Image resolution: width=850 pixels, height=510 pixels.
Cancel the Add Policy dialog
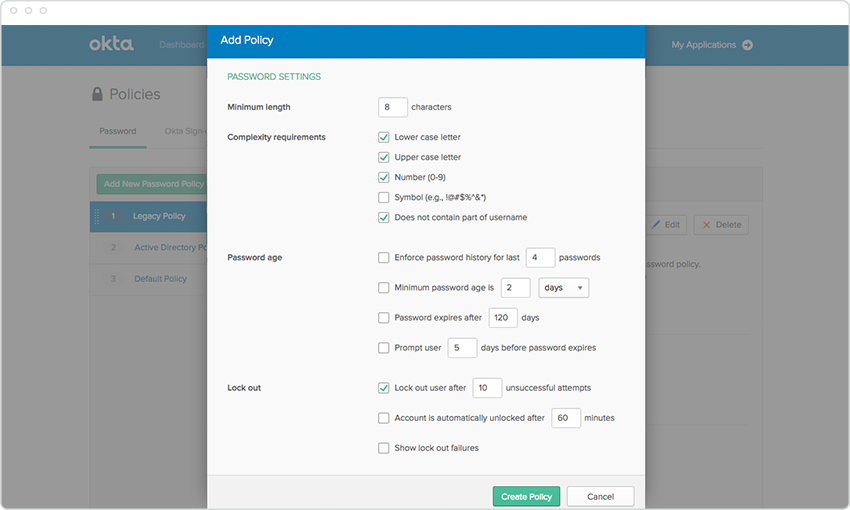click(x=600, y=497)
